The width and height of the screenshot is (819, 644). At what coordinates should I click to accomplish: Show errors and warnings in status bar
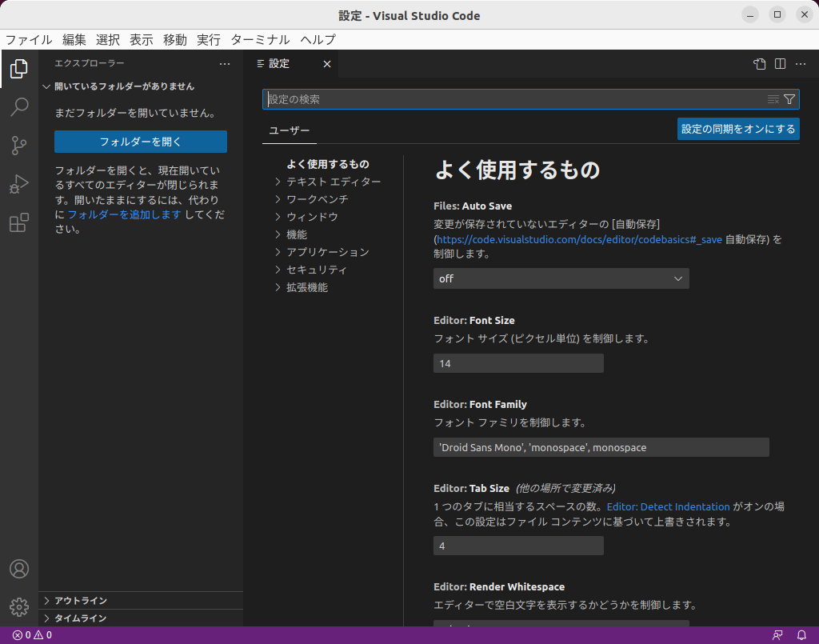[x=32, y=635]
